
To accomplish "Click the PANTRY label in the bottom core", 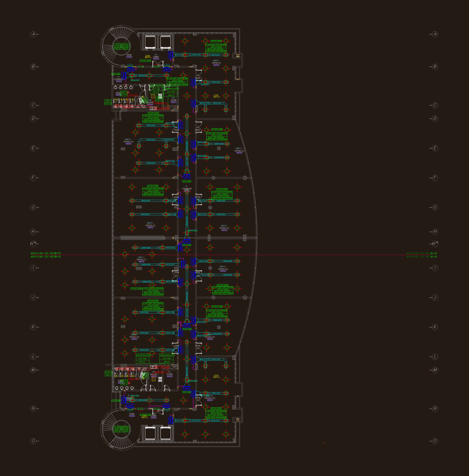I will [x=154, y=374].
